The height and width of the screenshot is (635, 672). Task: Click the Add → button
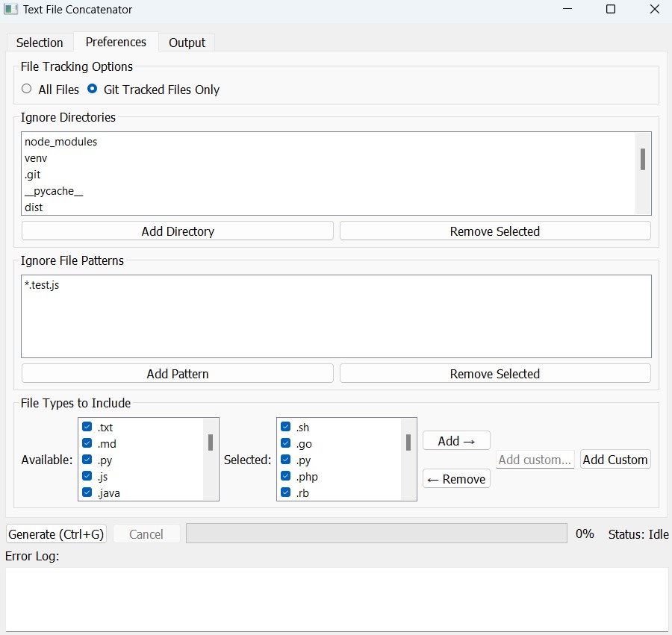(456, 440)
